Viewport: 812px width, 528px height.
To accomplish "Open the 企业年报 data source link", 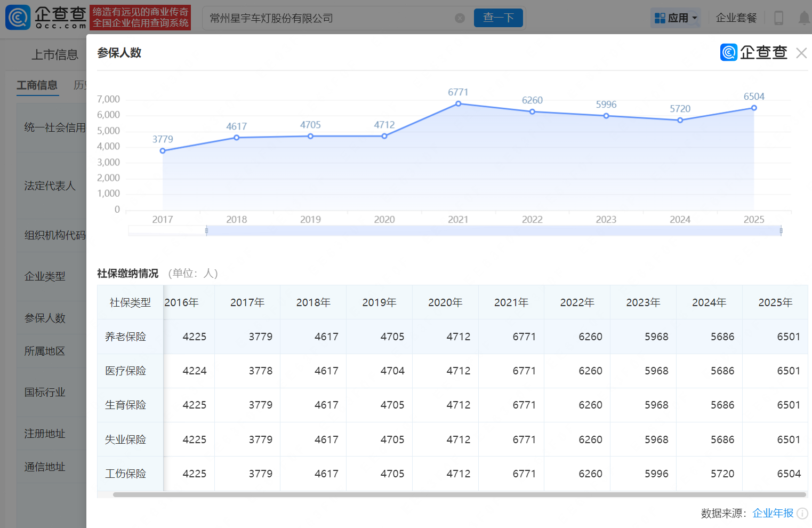I will [773, 513].
